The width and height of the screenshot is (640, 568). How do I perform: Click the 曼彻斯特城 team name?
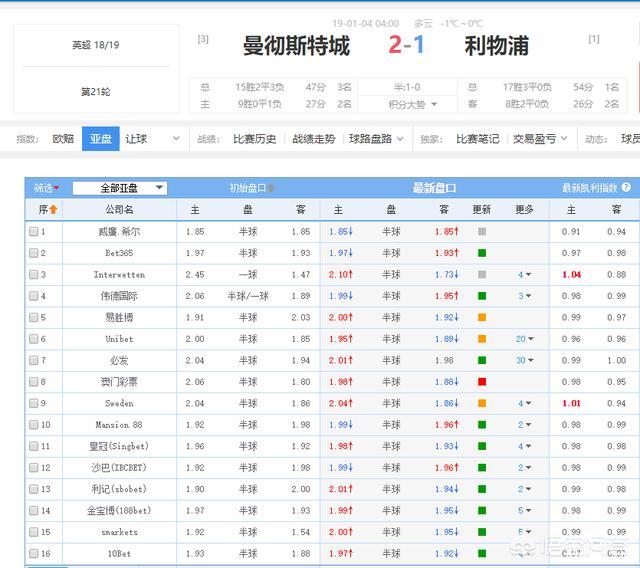coord(296,46)
